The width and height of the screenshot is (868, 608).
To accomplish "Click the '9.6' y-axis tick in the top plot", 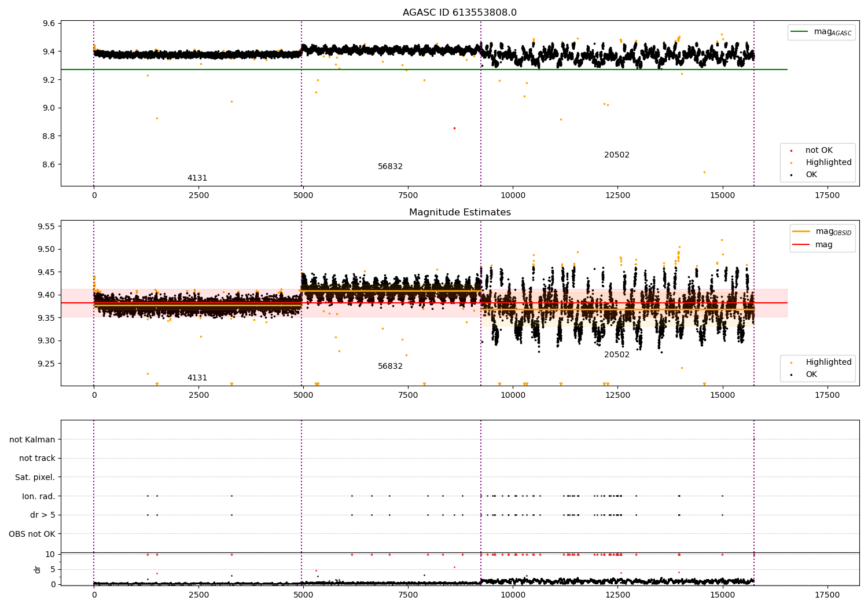I will click(48, 24).
